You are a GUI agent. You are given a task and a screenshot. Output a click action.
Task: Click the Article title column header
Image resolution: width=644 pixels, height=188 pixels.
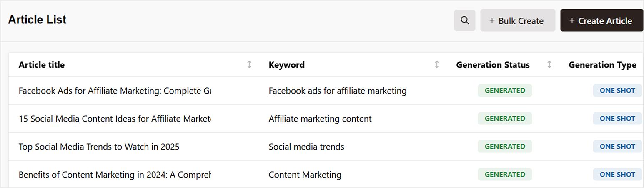[x=42, y=65]
